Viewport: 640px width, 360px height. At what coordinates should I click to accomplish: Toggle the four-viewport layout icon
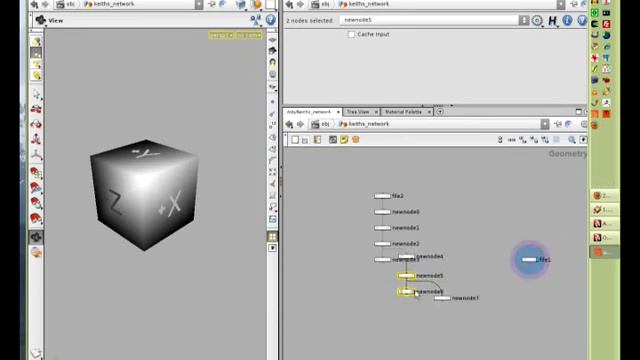273,237
